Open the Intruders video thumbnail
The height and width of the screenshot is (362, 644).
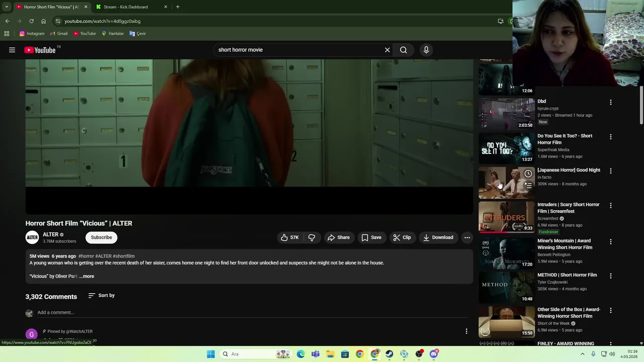coord(507,217)
